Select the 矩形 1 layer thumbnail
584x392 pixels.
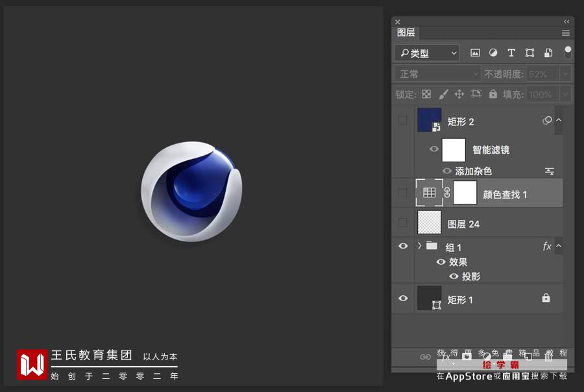[429, 298]
